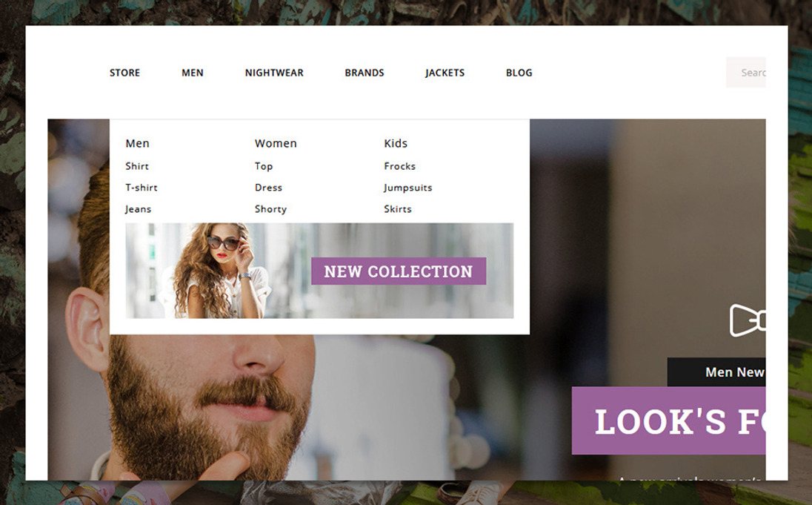Open the STORE menu item

click(124, 73)
